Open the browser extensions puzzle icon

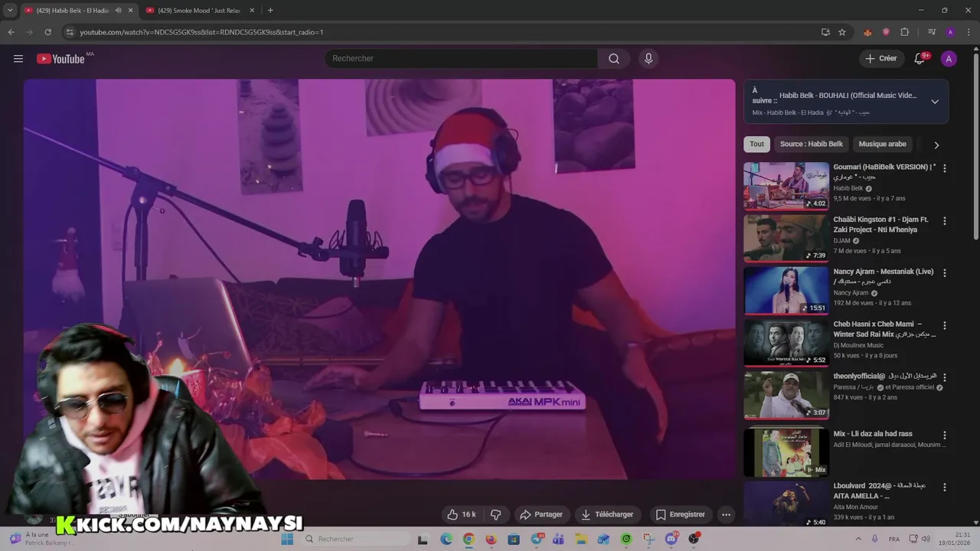pyautogui.click(x=904, y=32)
